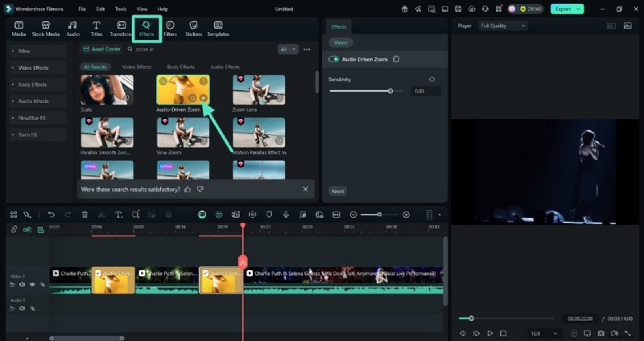Click the microphone voiceover icon
This screenshot has height=341, width=644.
(286, 215)
